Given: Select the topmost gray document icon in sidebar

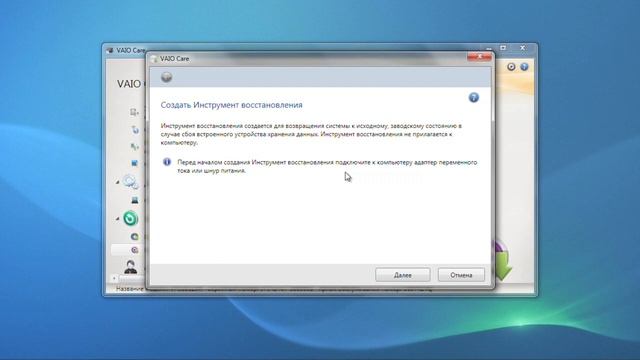Looking at the screenshot, I should (x=134, y=112).
